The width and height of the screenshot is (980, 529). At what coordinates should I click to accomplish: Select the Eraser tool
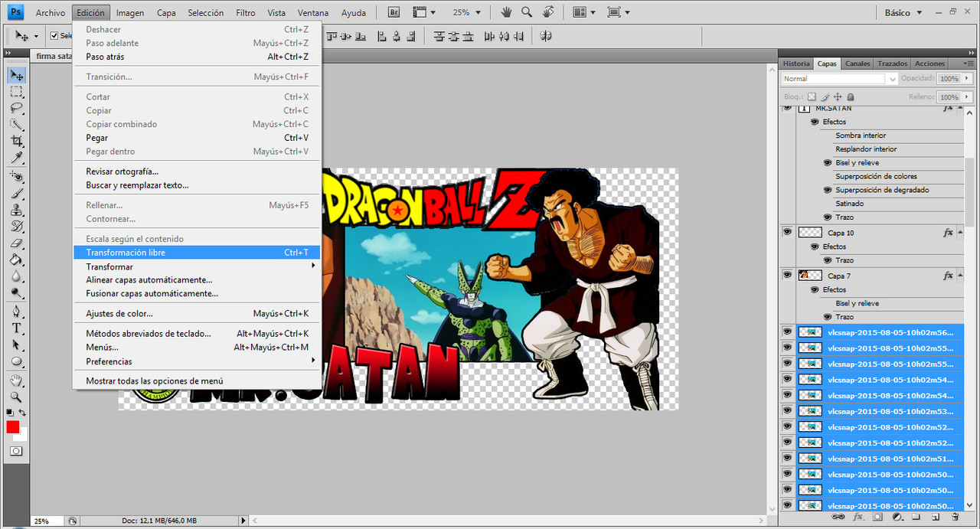[x=17, y=243]
